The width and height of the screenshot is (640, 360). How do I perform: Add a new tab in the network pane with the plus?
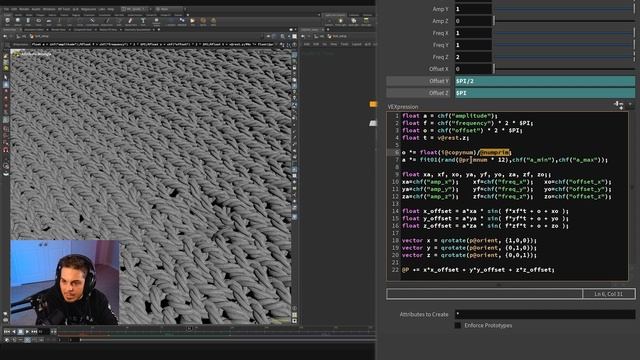(328, 29)
